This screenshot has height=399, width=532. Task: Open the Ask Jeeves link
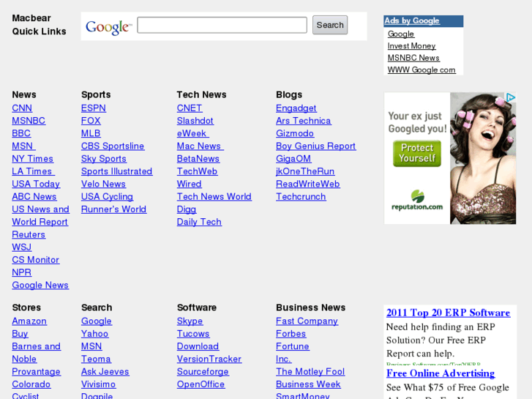click(x=105, y=371)
